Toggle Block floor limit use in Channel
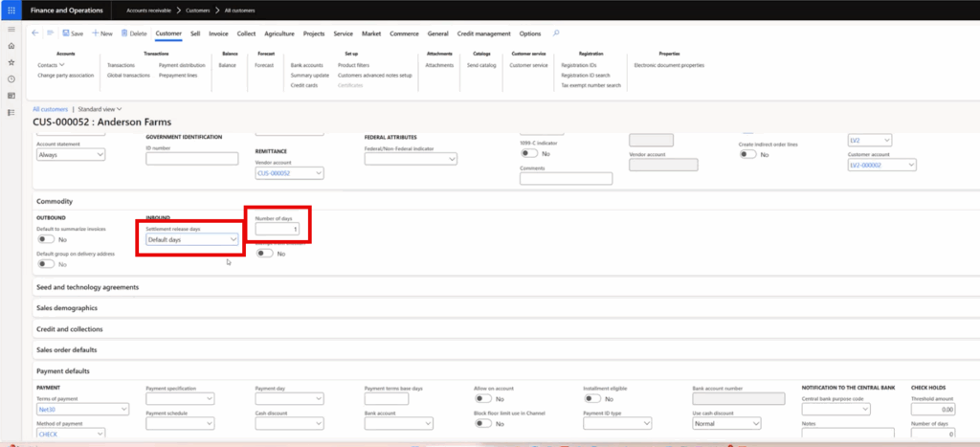980x447 pixels. [483, 423]
